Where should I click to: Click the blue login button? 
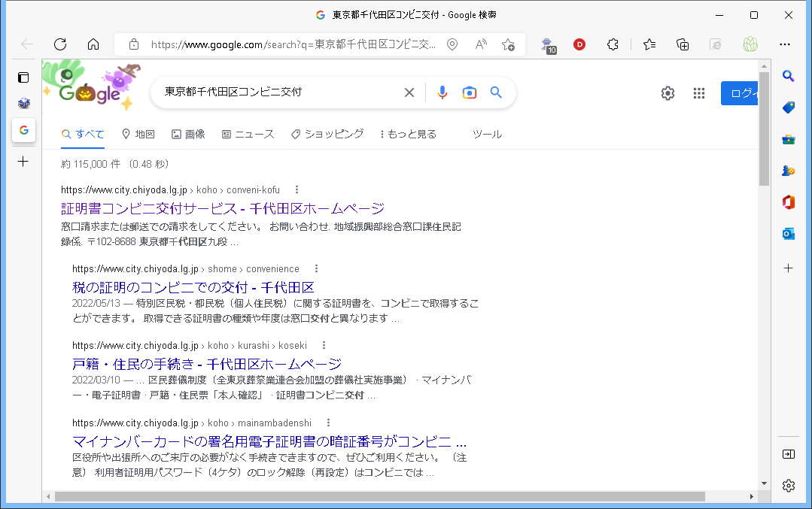pyautogui.click(x=740, y=93)
